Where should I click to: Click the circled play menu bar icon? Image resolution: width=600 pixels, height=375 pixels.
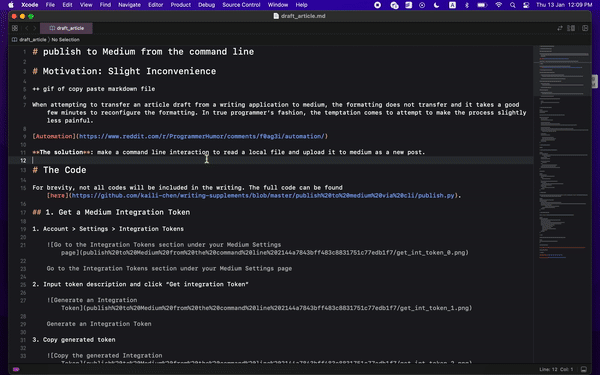(x=422, y=5)
